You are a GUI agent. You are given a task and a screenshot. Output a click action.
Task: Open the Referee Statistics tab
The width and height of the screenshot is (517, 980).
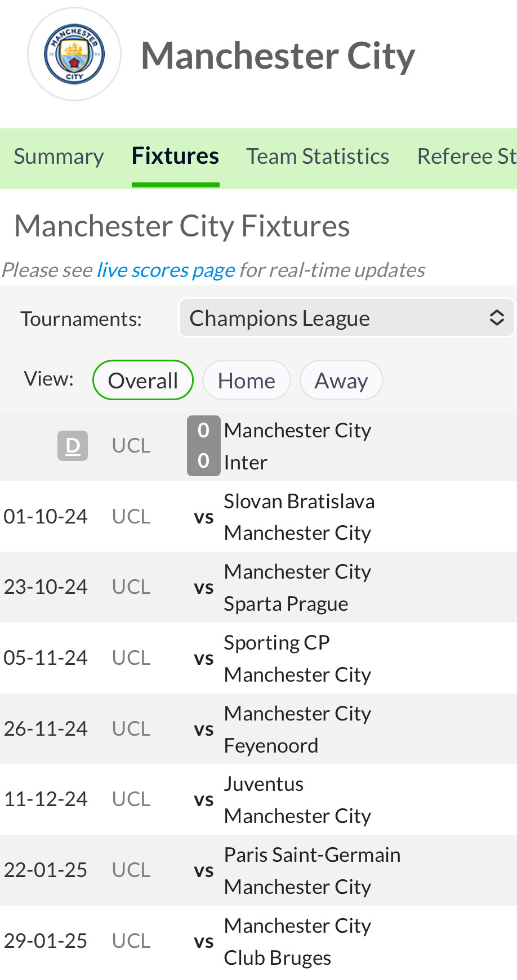tap(466, 156)
